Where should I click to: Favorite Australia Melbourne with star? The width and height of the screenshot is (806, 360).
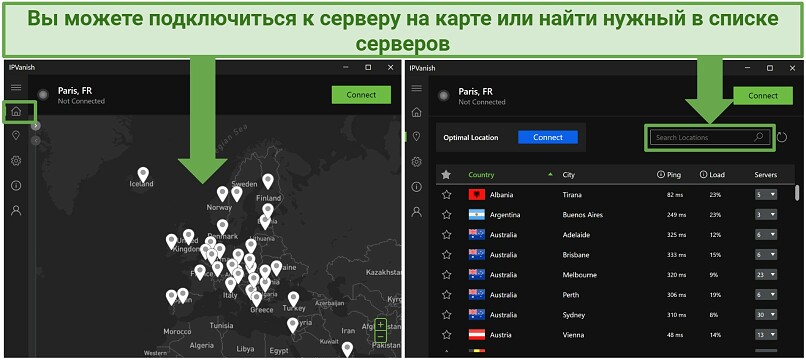click(x=446, y=275)
